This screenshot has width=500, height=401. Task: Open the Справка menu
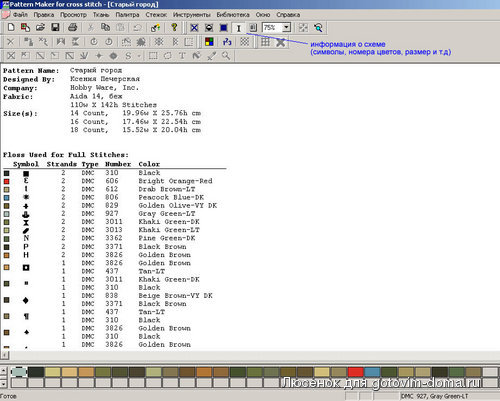[x=288, y=15]
